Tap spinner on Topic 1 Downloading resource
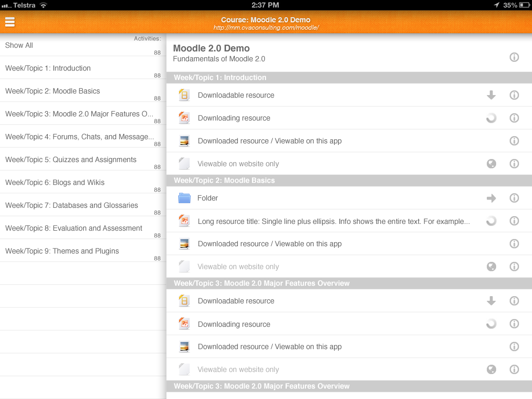The image size is (532, 399). (x=491, y=118)
